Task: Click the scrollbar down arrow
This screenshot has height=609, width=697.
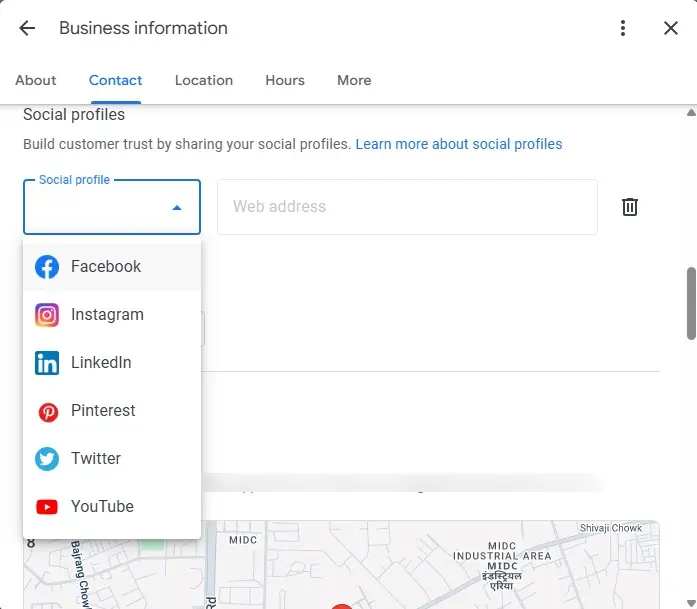Action: 691,604
